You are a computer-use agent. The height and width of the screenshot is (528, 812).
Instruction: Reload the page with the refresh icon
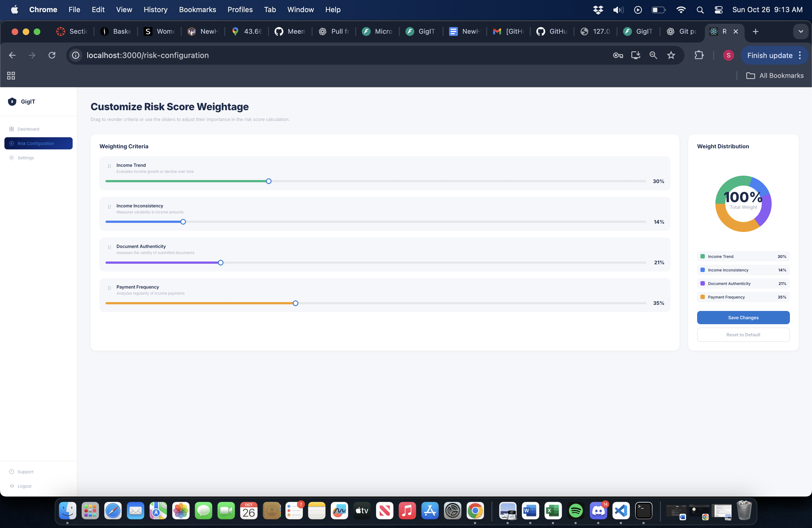point(52,55)
